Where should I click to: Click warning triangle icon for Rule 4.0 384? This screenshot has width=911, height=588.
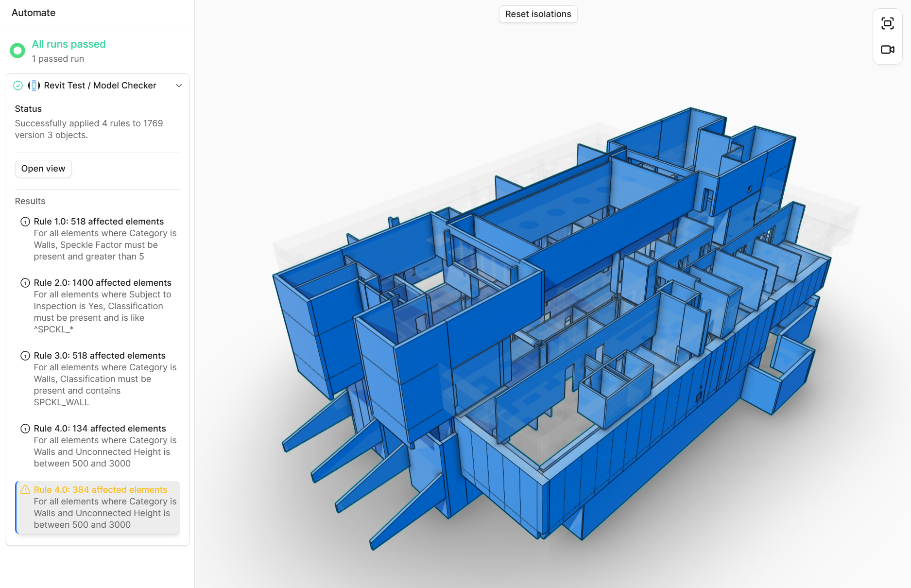[x=25, y=490]
